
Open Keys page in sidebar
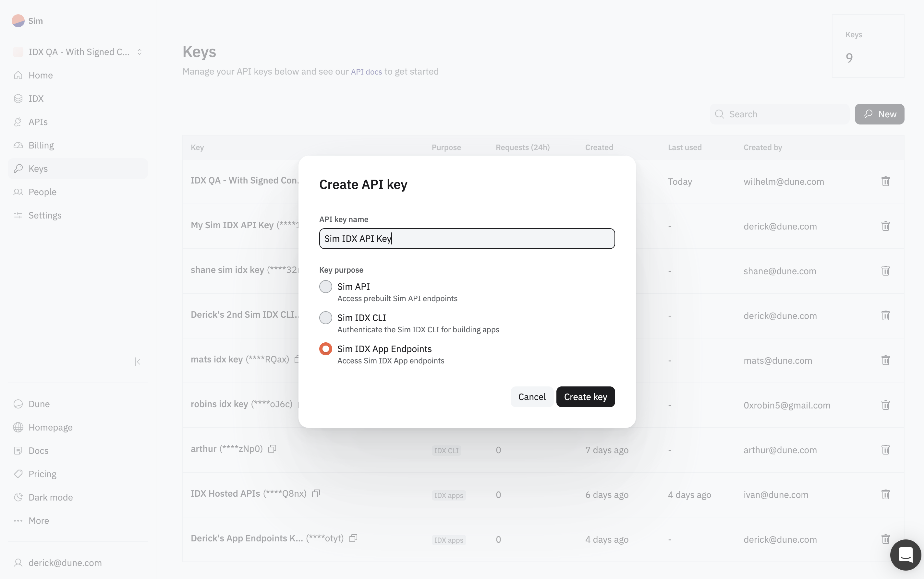[78, 169]
